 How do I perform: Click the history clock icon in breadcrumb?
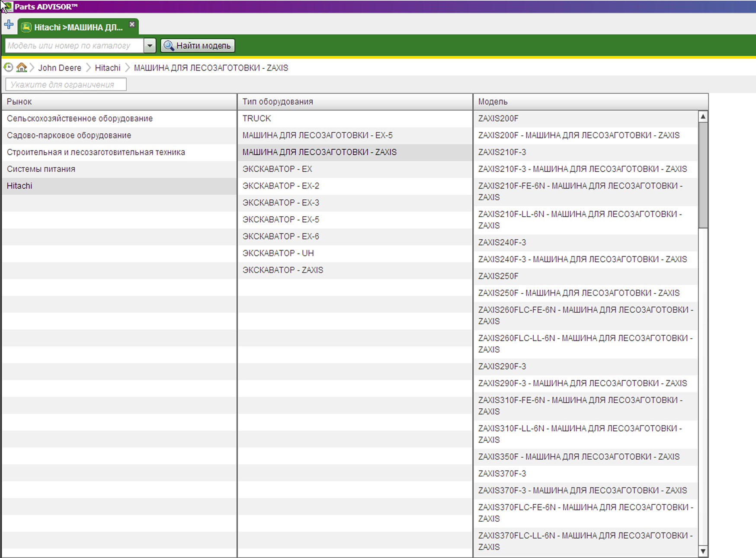[x=8, y=67]
